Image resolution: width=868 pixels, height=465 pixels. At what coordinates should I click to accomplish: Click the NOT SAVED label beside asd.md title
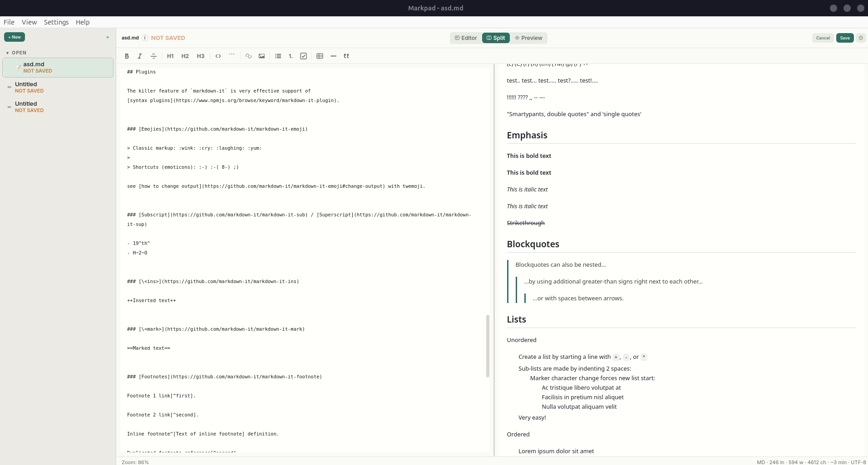168,38
